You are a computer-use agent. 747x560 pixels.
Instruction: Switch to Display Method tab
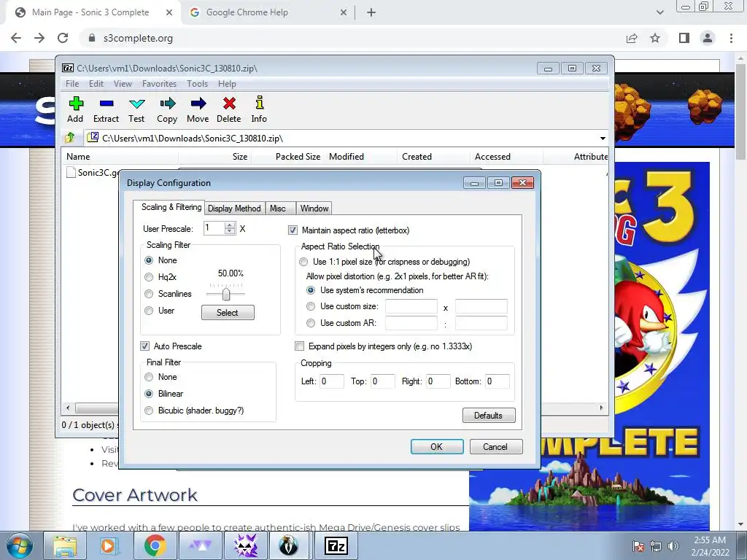pyautogui.click(x=234, y=209)
